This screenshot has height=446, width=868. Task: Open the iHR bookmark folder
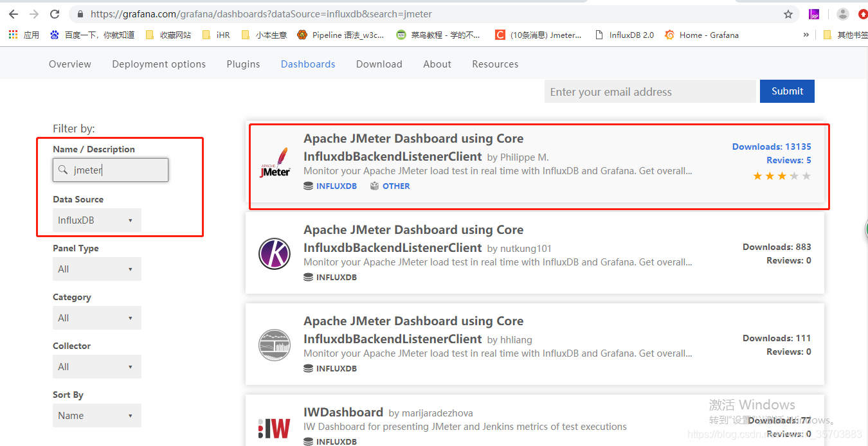click(216, 35)
